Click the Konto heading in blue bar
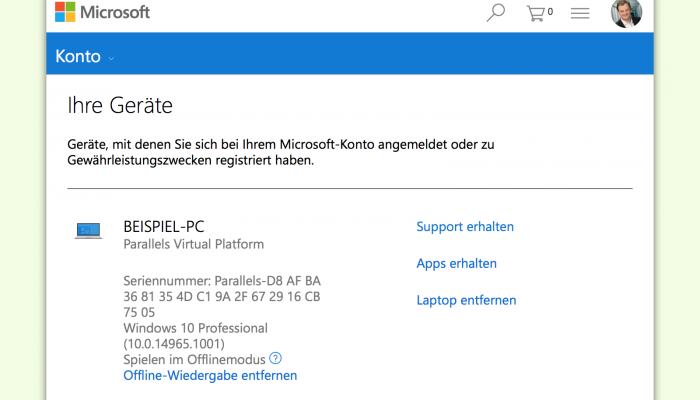 pos(78,56)
